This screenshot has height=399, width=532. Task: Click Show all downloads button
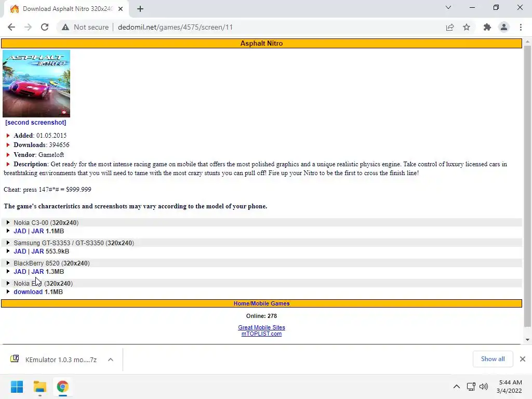click(x=493, y=359)
